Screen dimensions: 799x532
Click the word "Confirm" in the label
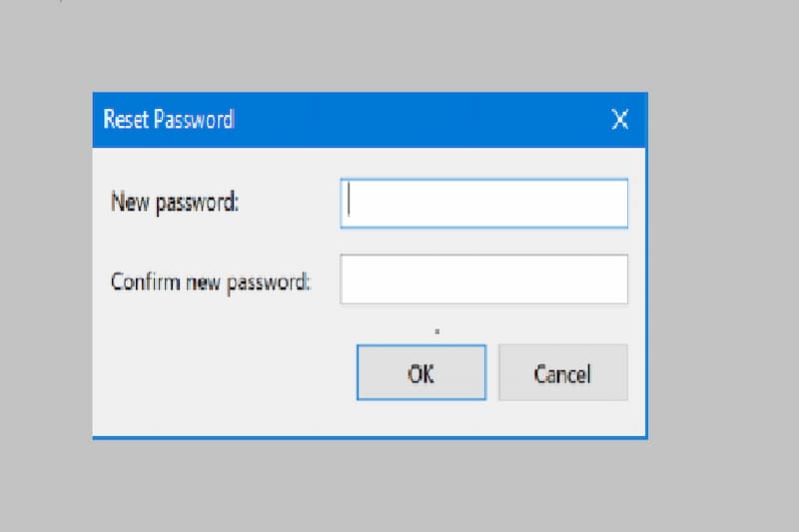144,280
